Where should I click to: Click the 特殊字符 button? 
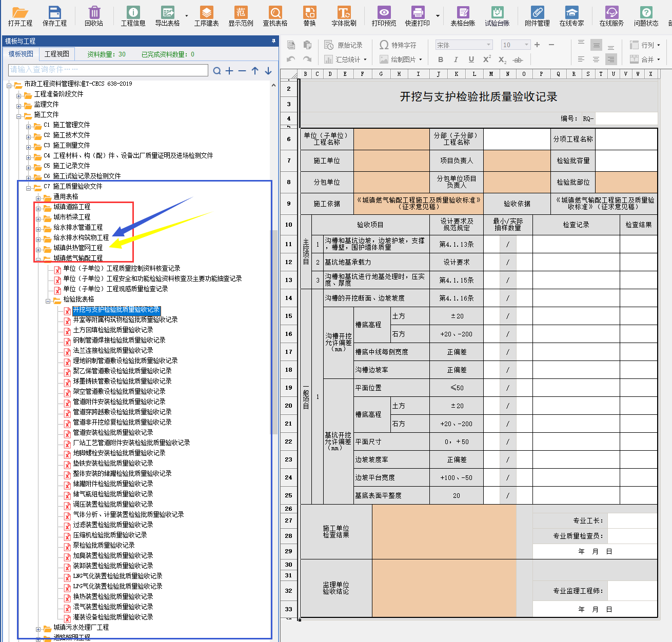pos(398,45)
